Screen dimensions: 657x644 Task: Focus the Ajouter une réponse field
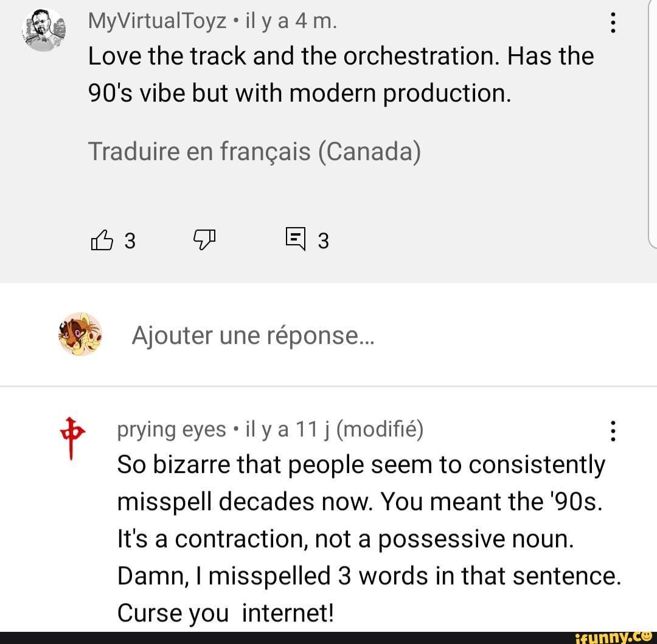coord(253,335)
